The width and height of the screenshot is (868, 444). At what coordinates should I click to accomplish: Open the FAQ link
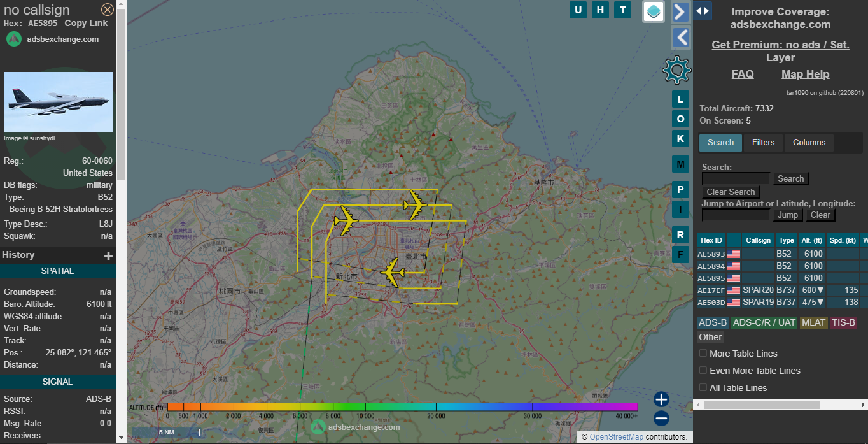743,74
